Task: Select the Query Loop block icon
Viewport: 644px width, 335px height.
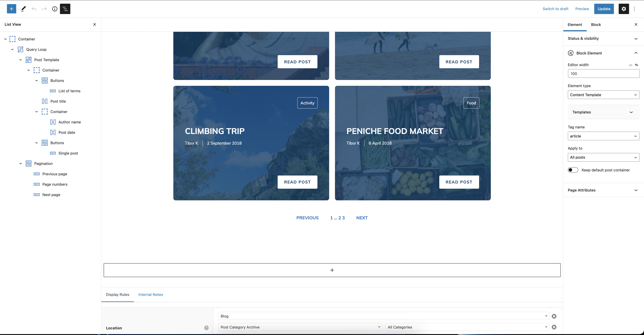Action: click(21, 49)
